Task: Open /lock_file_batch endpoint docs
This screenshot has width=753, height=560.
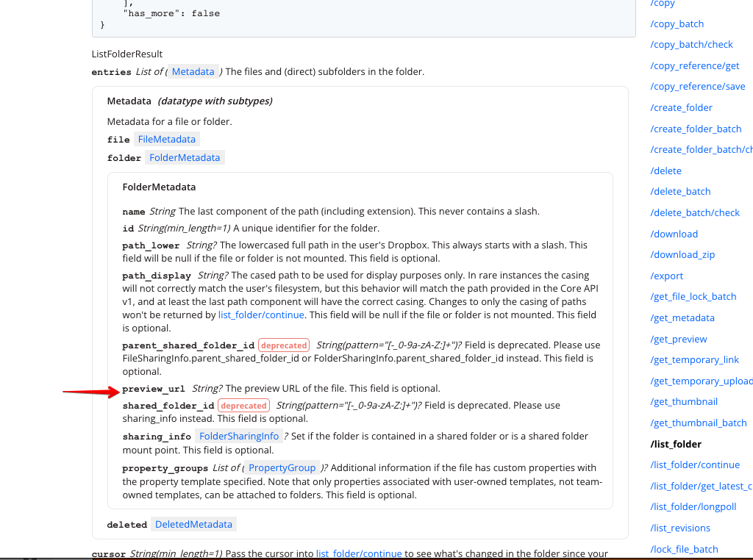Action: click(684, 549)
